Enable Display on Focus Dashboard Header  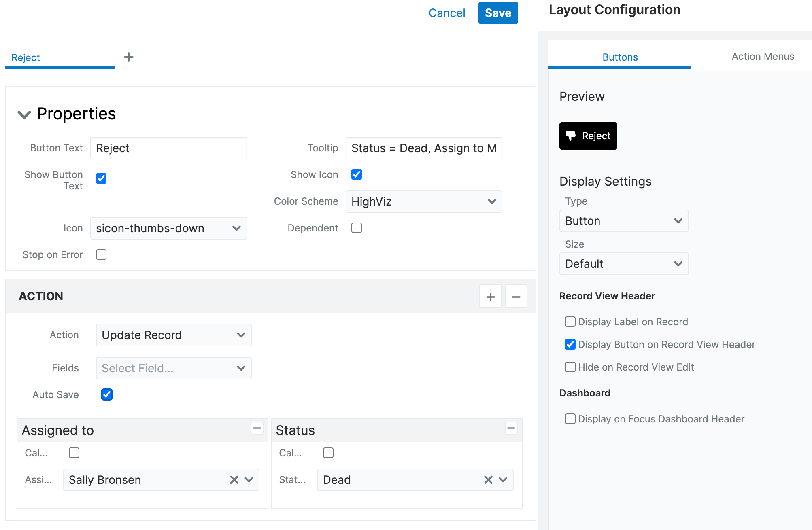click(570, 419)
